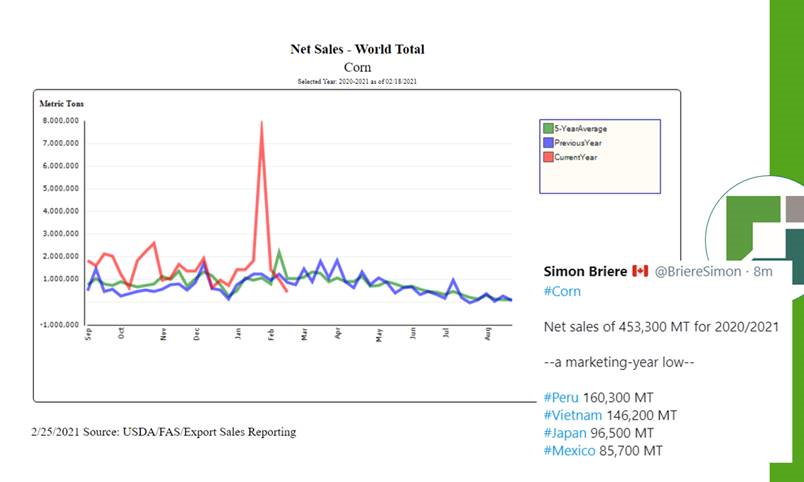Follow the #Japan hashtag link
804x482 pixels.
pyautogui.click(x=565, y=432)
